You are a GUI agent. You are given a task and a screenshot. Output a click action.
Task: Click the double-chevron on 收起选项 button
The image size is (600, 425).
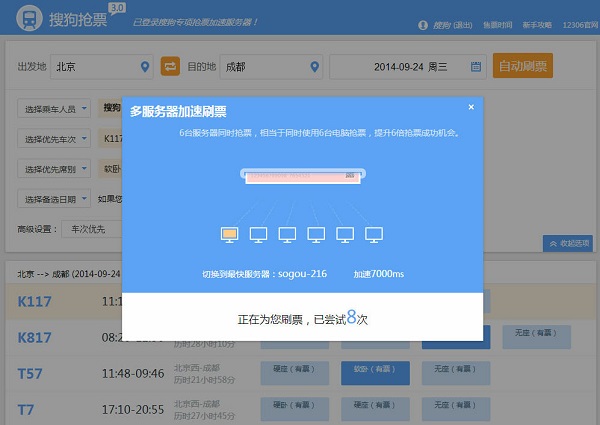click(553, 244)
